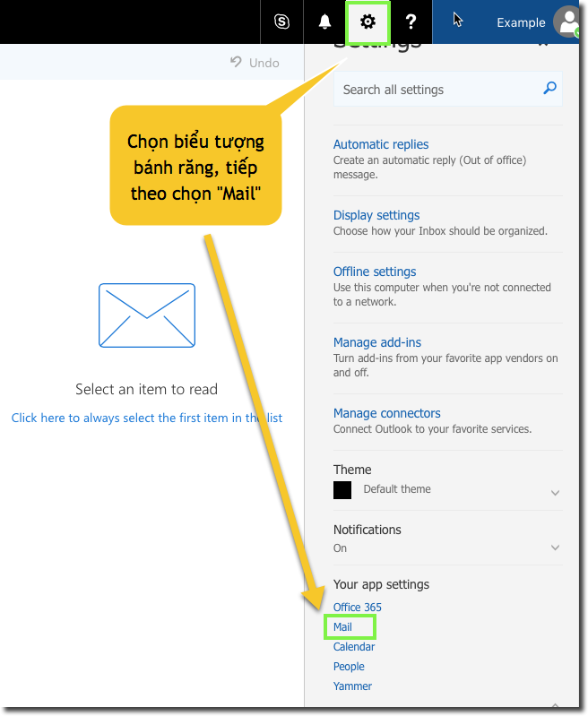
Task: Open Skype from the top bar
Action: click(x=281, y=22)
